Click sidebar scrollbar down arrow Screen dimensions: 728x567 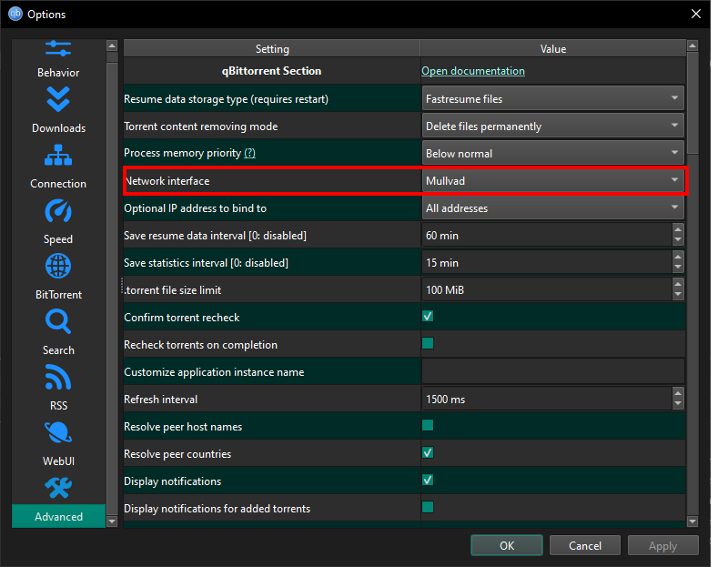[x=112, y=521]
